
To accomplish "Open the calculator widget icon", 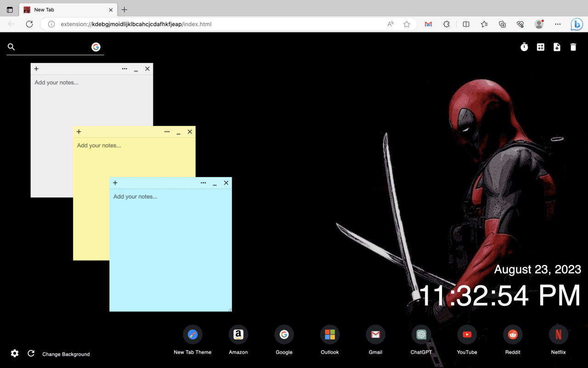I will pos(541,47).
